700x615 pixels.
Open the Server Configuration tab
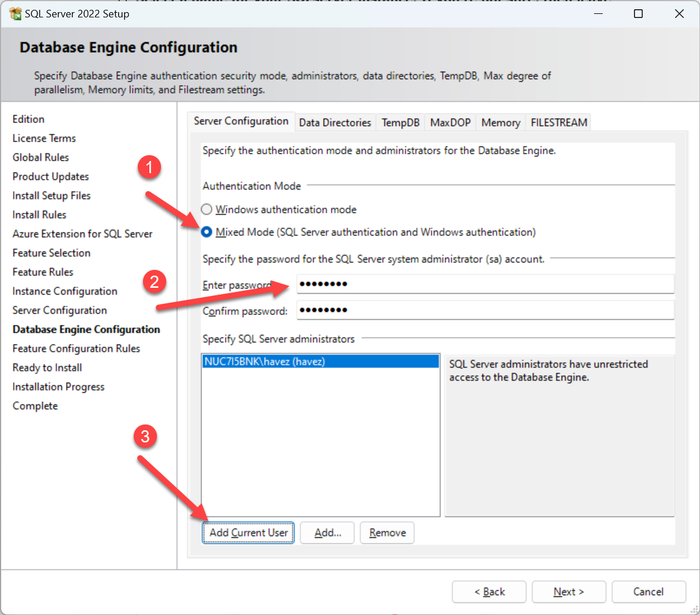(x=241, y=121)
